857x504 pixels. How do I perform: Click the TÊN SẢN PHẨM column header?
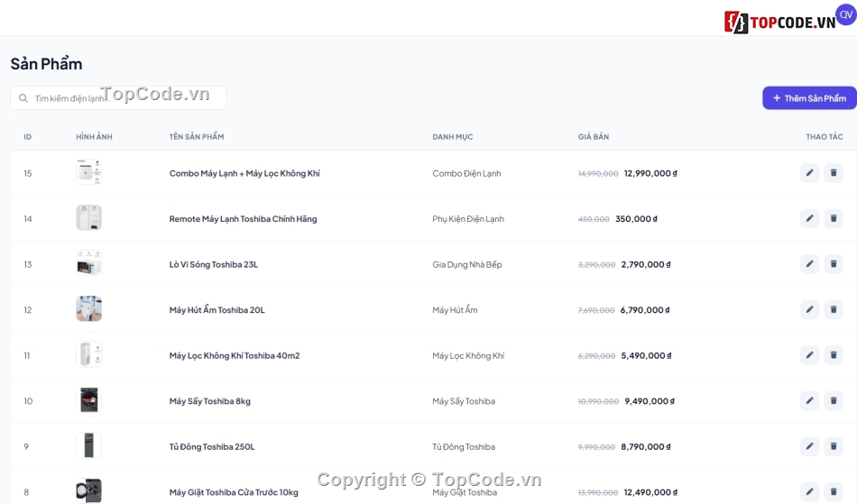coord(197,136)
